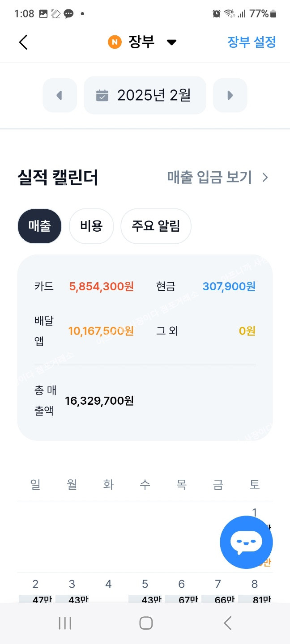Tap the calendar icon in date picker
Viewport: 290px width, 644px height.
coord(102,95)
